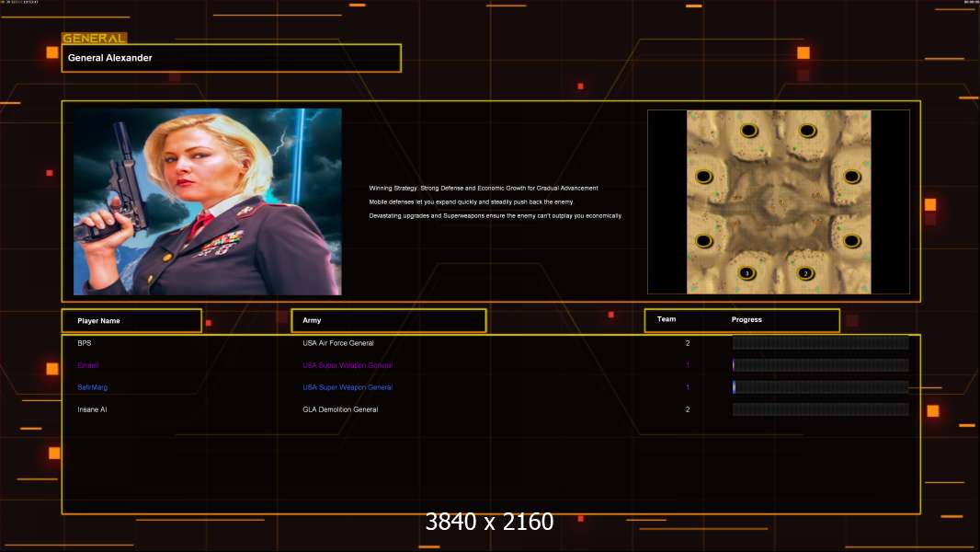The width and height of the screenshot is (980, 552).
Task: Click GLA Demolition General army text
Action: pyautogui.click(x=340, y=409)
